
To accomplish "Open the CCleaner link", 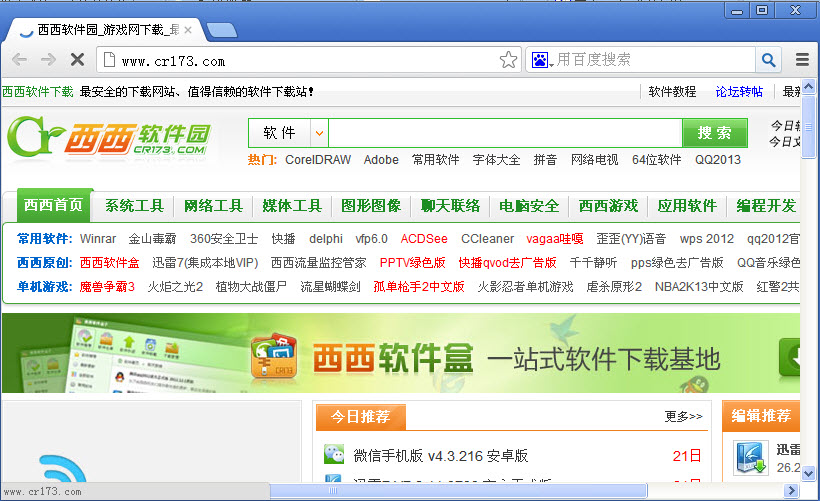I will [487, 238].
